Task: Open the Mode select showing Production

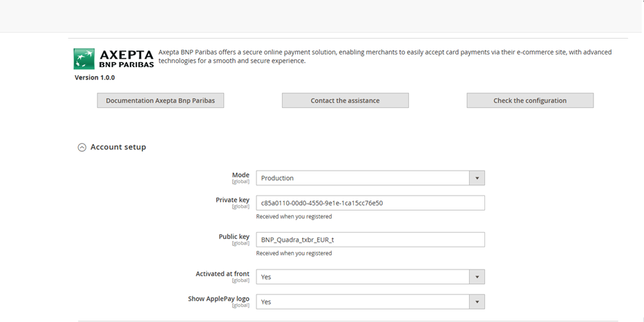Action: pos(362,178)
